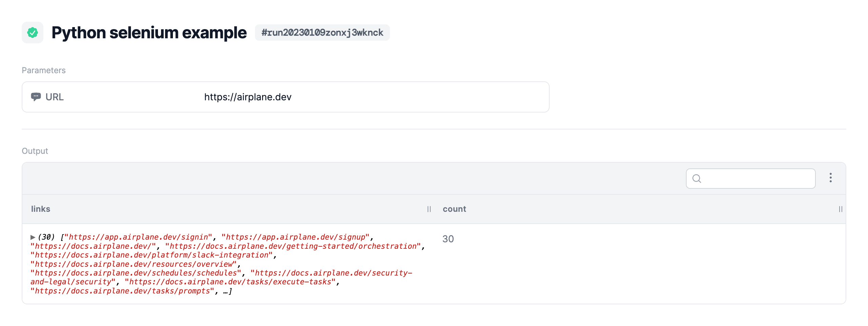This screenshot has width=868, height=326.
Task: Click the Parameters section label
Action: (x=43, y=70)
